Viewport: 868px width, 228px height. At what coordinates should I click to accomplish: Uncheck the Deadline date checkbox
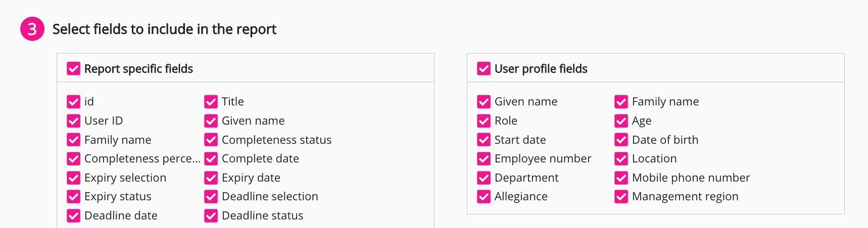pos(74,216)
